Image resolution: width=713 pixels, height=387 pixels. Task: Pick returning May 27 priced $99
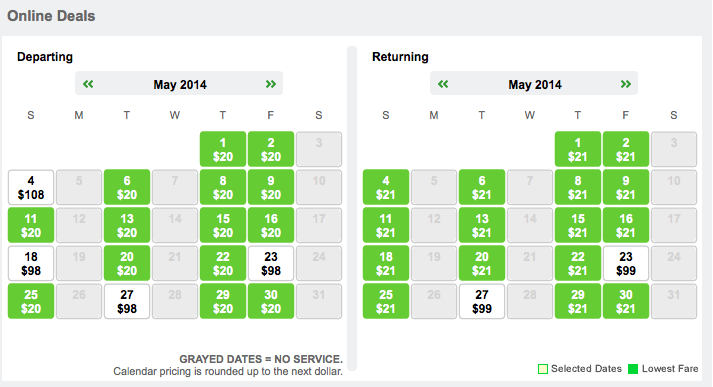482,302
